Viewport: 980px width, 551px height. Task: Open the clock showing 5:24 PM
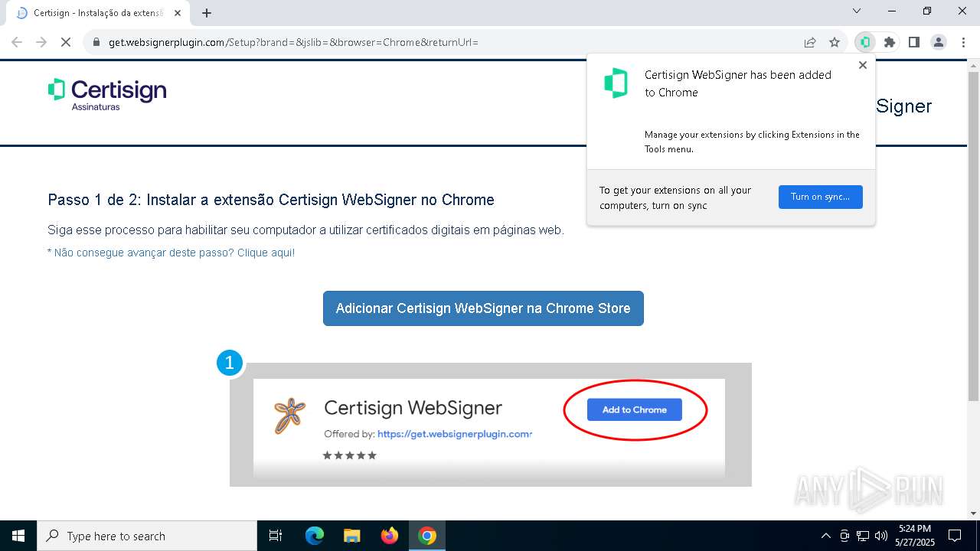[x=915, y=536]
